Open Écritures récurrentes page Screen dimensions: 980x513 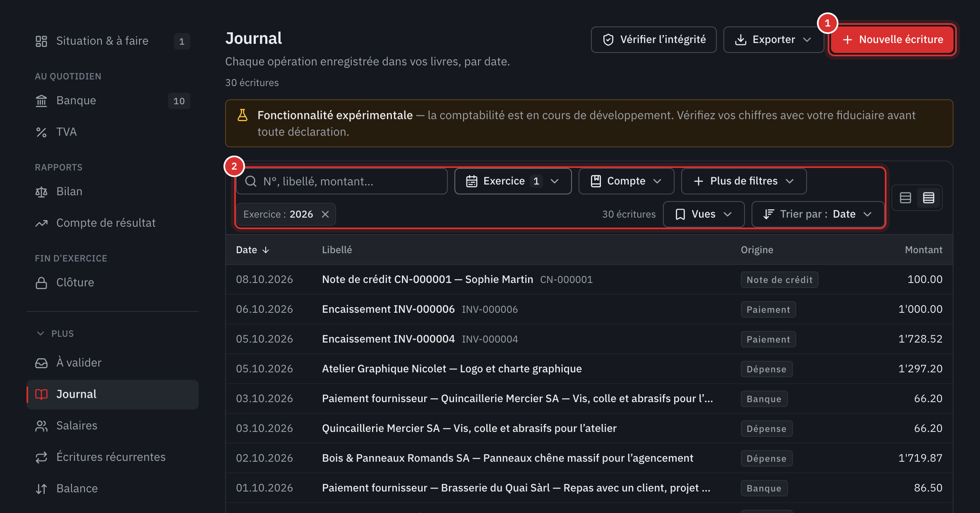(113, 457)
